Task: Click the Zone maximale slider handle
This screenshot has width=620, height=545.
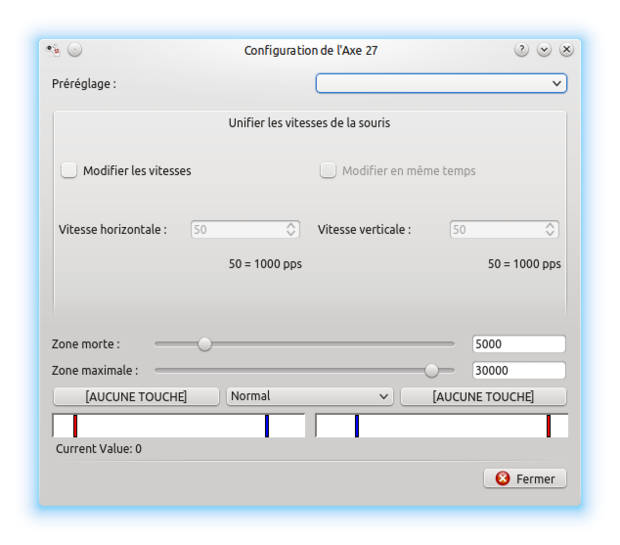Action: point(432,370)
